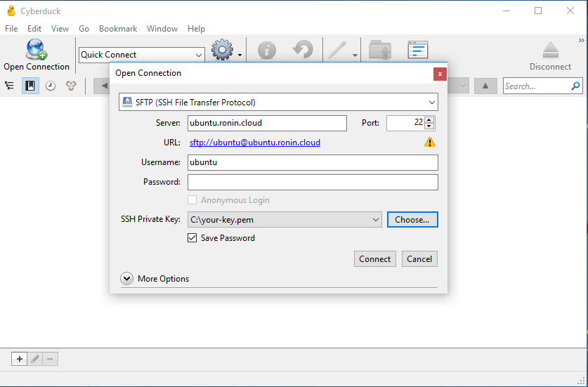Screen dimensions: 588x387
Task: Open the path dropdown behind the dialog
Action: tap(463, 86)
